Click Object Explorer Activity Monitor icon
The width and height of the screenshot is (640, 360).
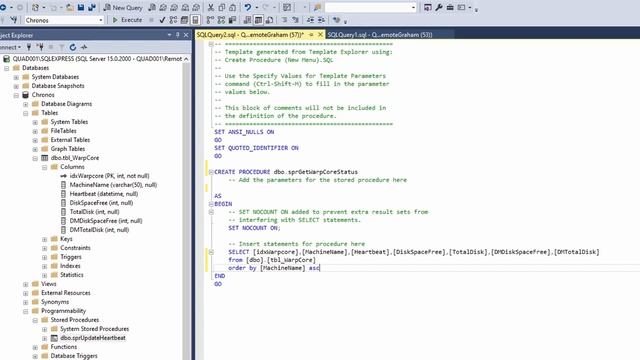pyautogui.click(x=84, y=47)
